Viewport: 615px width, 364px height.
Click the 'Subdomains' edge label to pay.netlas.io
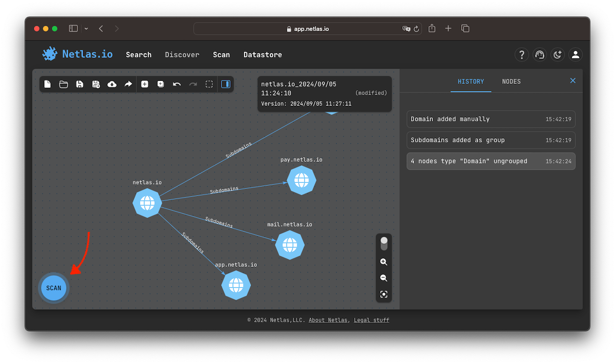(224, 190)
